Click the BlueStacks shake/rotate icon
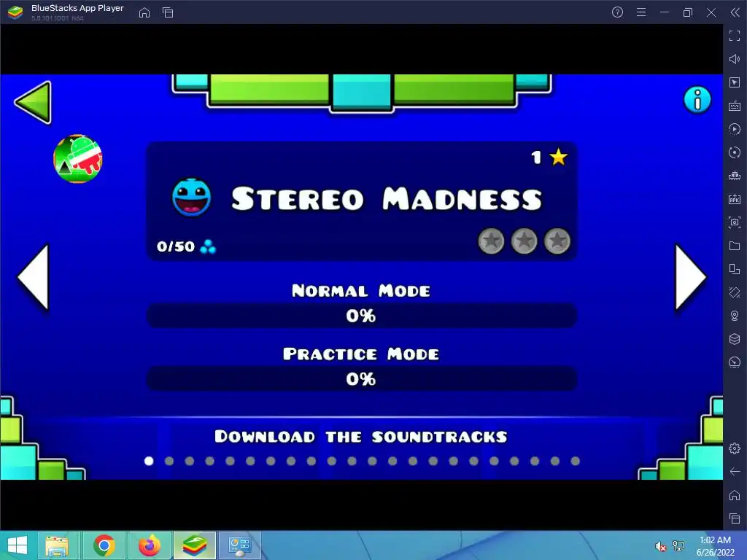 pyautogui.click(x=735, y=292)
